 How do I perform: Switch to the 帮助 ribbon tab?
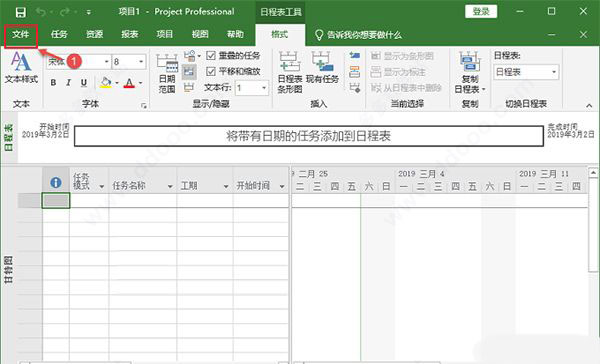pos(235,34)
